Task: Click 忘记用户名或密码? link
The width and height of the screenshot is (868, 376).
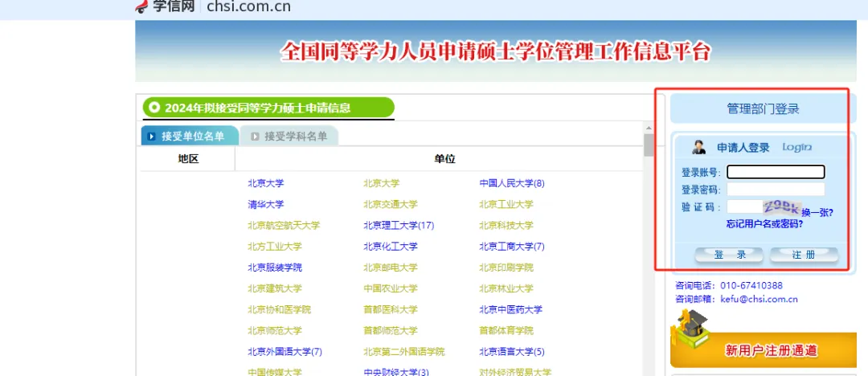Action: [x=764, y=224]
